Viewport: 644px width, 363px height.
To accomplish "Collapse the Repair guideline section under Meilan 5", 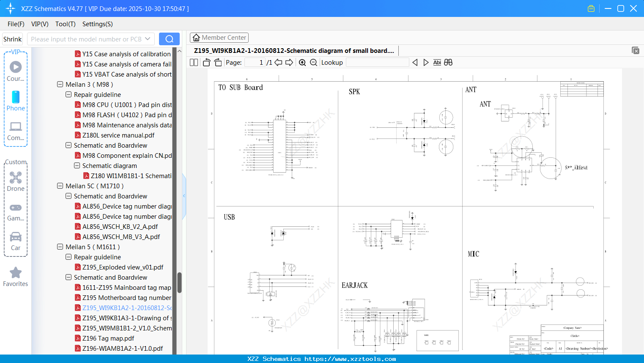I will 68,257.
